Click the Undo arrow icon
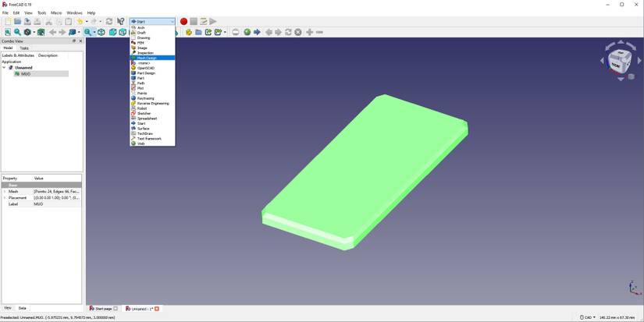Image resolution: width=644 pixels, height=322 pixels. click(x=80, y=21)
